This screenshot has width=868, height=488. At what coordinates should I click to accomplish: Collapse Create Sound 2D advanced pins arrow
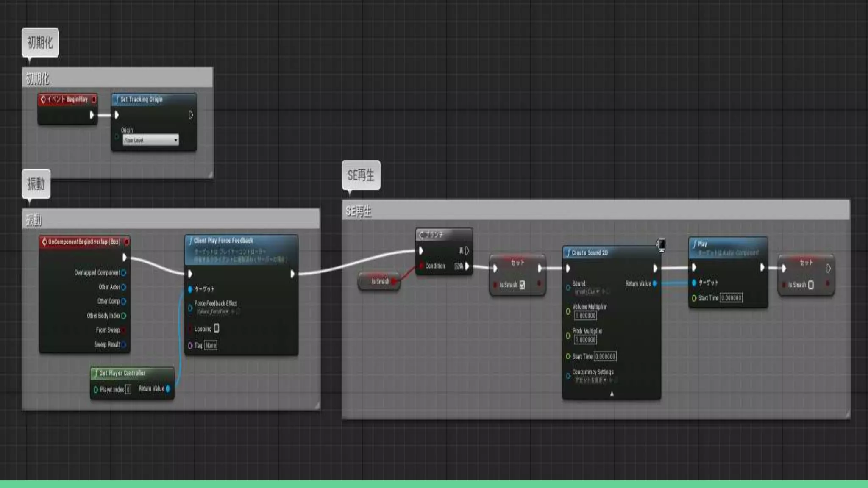click(x=612, y=394)
